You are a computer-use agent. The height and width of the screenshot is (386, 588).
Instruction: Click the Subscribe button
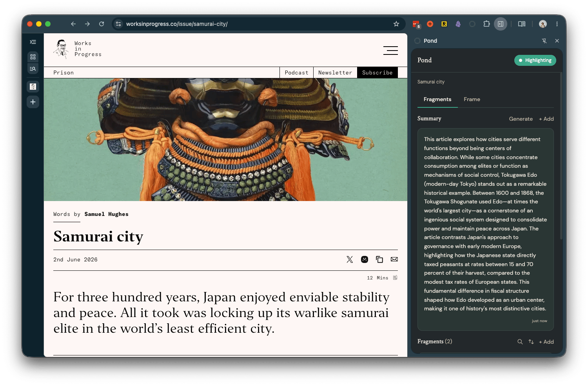point(377,72)
